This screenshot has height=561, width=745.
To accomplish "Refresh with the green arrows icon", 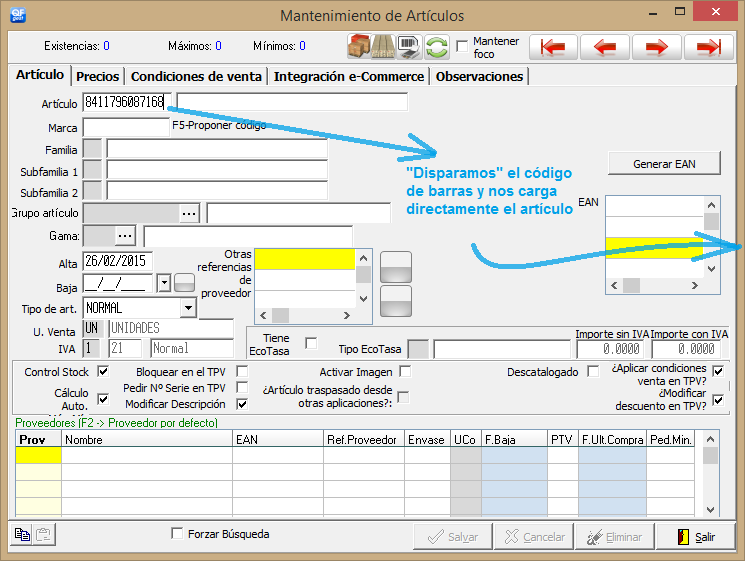I will tap(437, 47).
